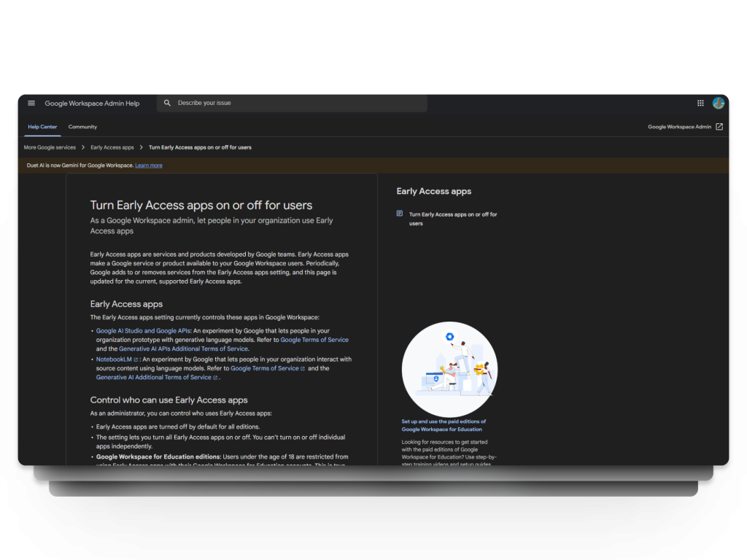Screen dimensions: 747x560
Task: Click the current page breadcrumb text
Action: [200, 147]
